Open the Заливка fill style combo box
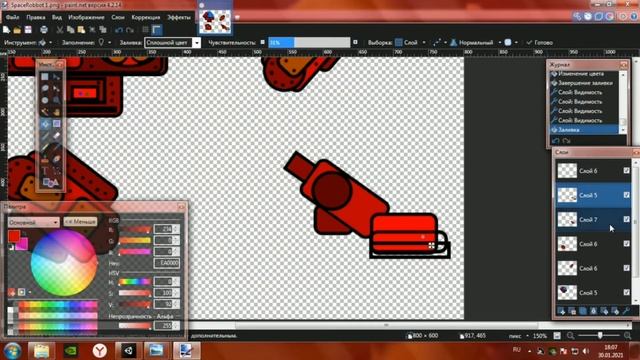 click(x=173, y=42)
